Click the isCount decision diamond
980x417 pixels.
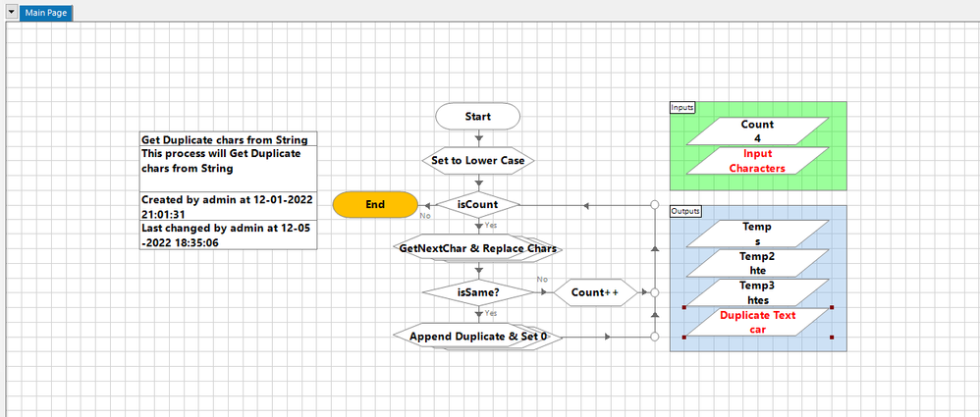[478, 204]
